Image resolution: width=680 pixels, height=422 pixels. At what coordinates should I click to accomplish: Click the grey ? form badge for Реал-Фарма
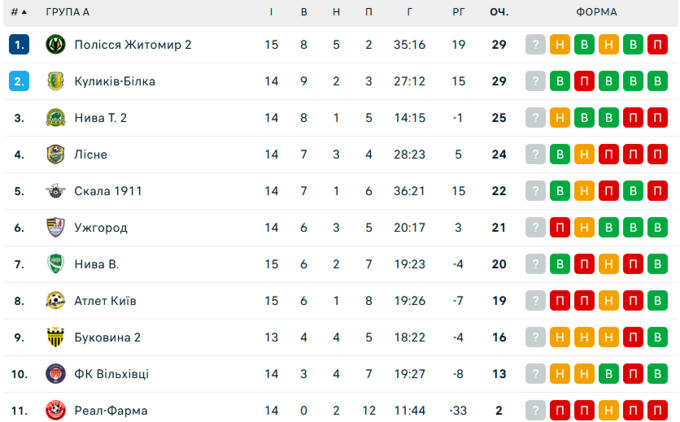click(536, 410)
